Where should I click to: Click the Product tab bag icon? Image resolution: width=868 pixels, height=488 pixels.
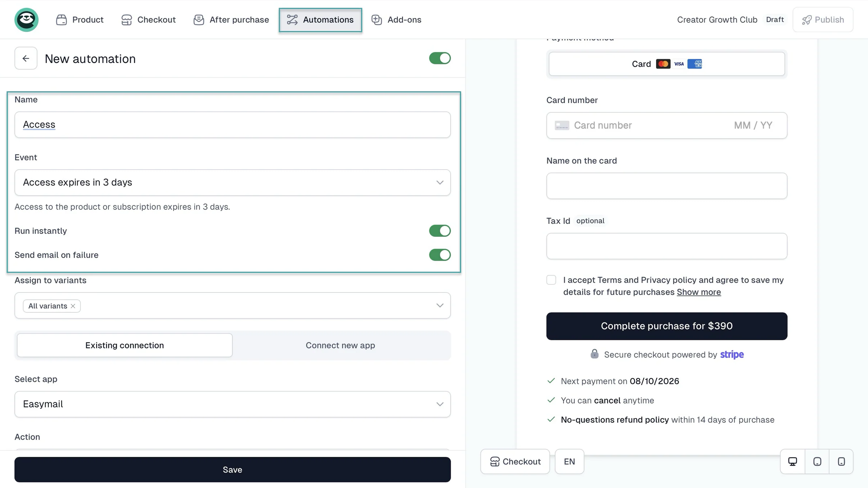tap(61, 20)
